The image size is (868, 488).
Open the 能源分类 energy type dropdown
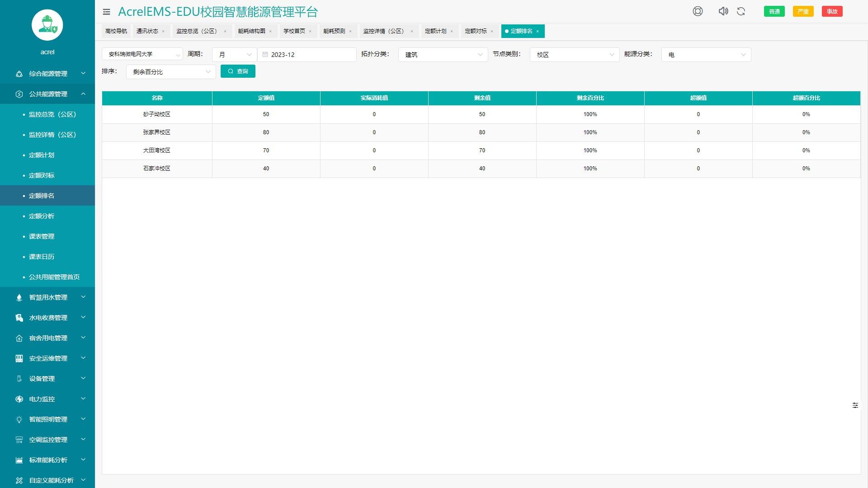click(706, 54)
